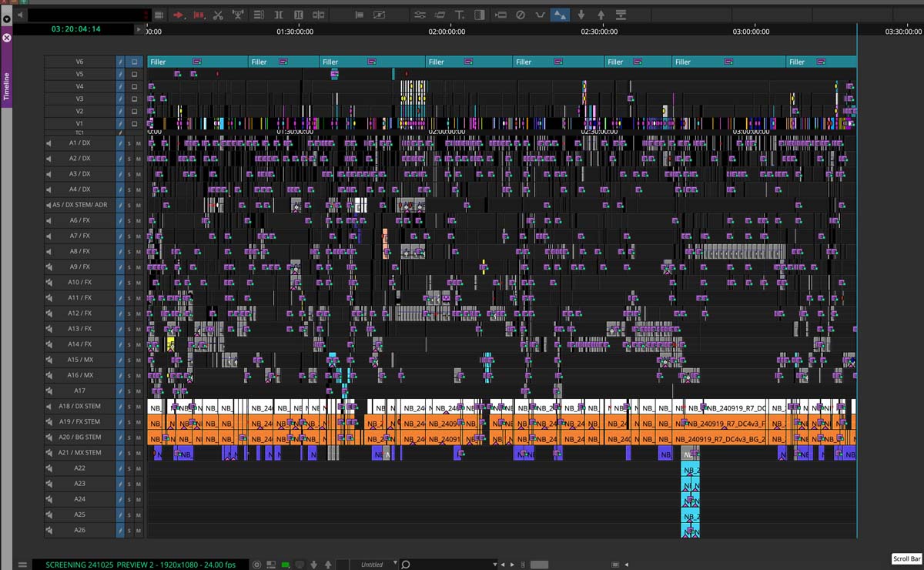Click the highlighted blue Link Selection toggle icon
The image size is (924, 570).
click(x=560, y=15)
